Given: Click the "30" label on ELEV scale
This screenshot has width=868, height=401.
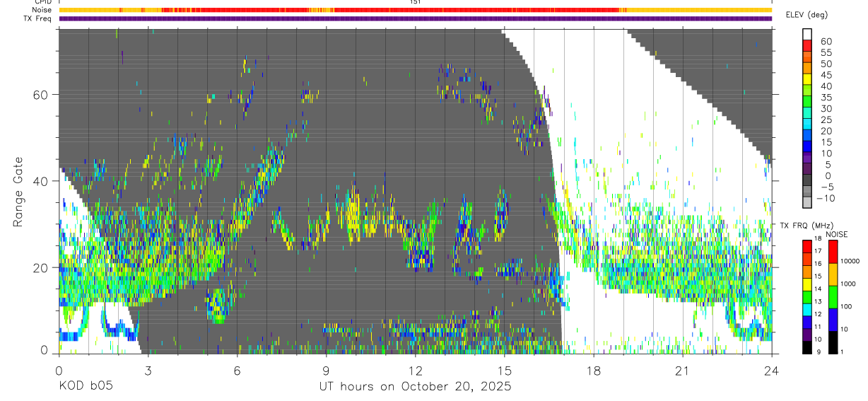Looking at the screenshot, I should tap(826, 108).
